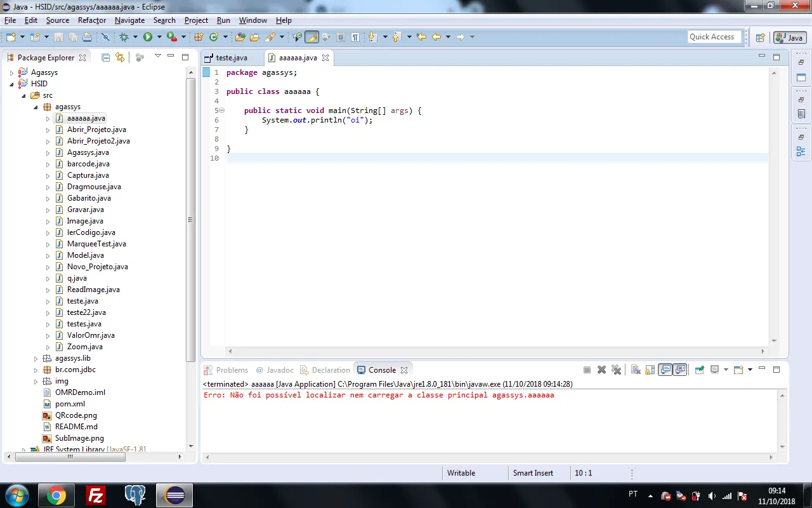
Task: Start debugging with the bug icon
Action: pos(124,37)
